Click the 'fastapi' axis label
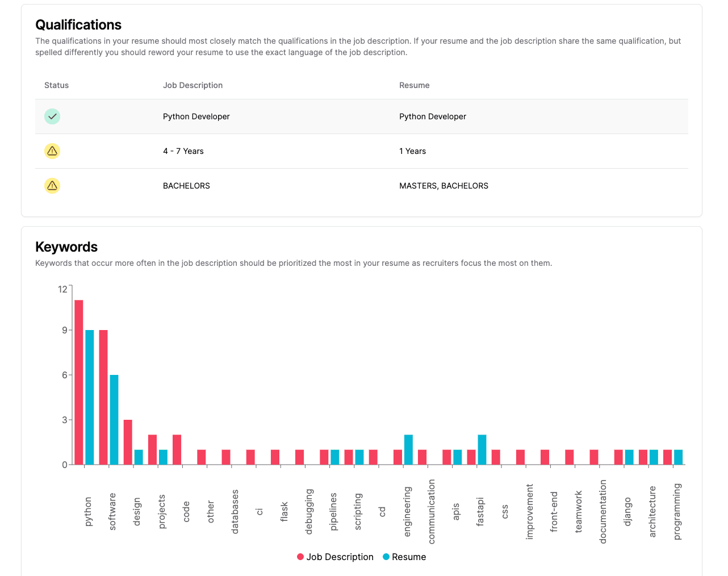 (x=480, y=512)
